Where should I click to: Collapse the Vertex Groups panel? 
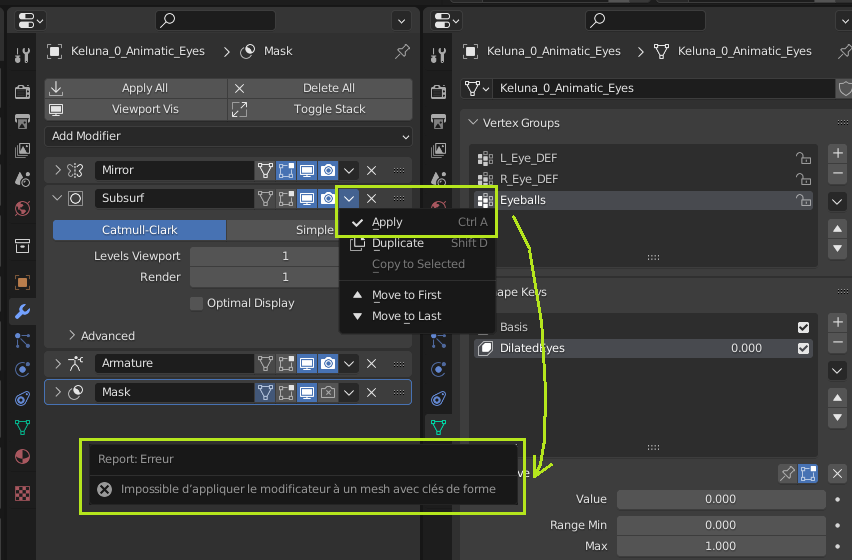(x=473, y=123)
